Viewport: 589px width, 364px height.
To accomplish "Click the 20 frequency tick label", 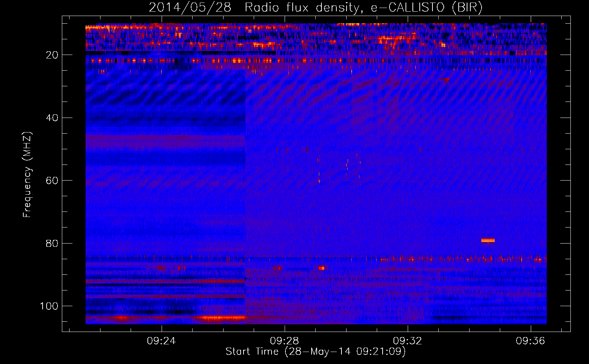I will [x=52, y=55].
